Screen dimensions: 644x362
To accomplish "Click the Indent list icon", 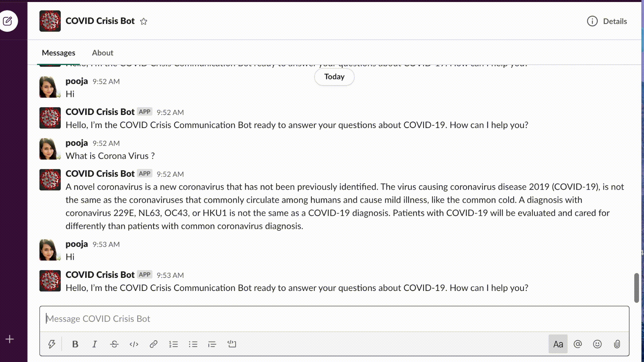I will tap(212, 344).
